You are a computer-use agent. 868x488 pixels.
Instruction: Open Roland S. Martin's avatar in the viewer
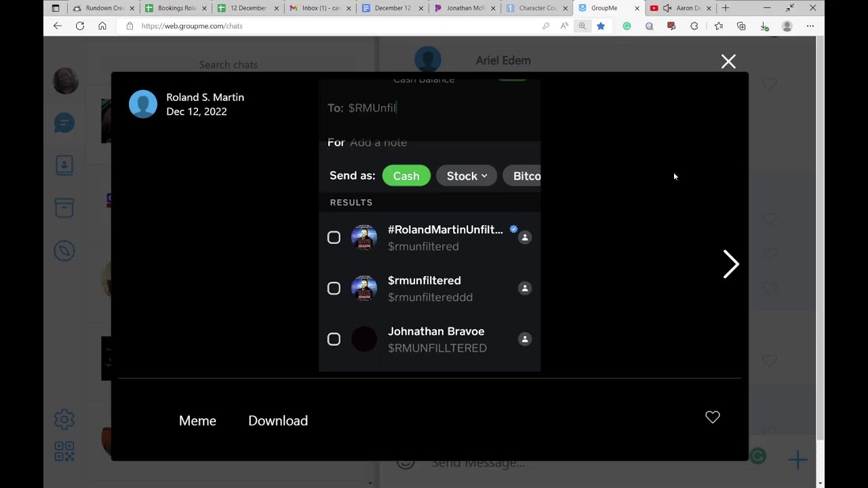click(143, 104)
